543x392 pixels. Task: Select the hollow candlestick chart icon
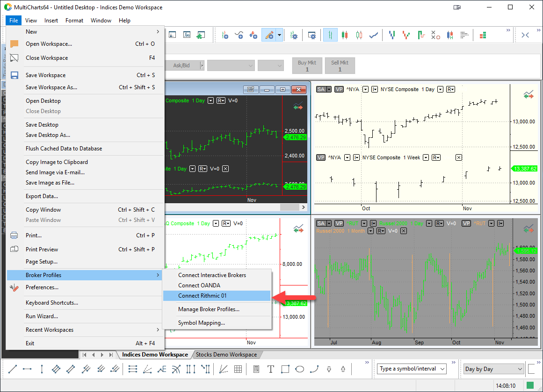pyautogui.click(x=359, y=35)
